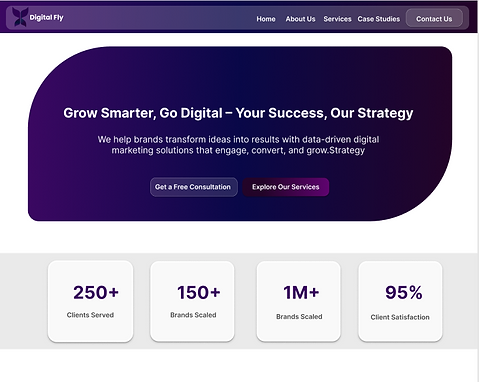Click the Client Satisfaction label
The height and width of the screenshot is (382, 479).
[x=400, y=317]
